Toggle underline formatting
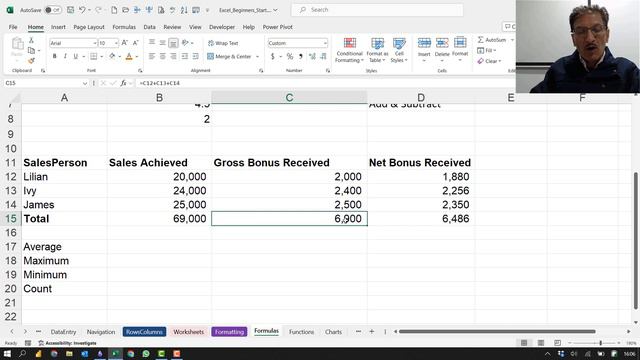This screenshot has height=360, width=640. [76, 56]
